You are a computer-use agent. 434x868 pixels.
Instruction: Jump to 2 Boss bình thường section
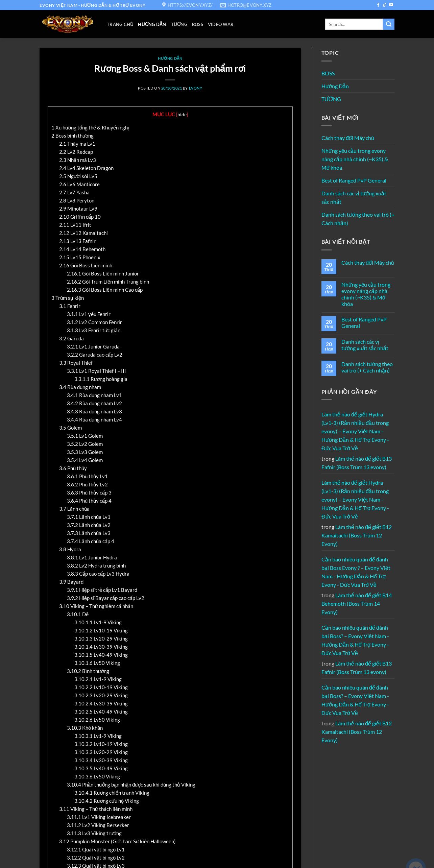click(x=72, y=136)
